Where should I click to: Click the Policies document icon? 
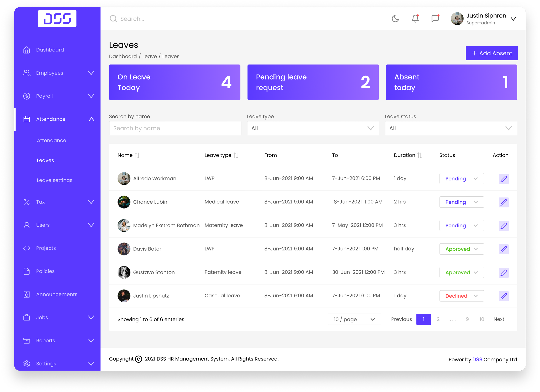tap(27, 271)
